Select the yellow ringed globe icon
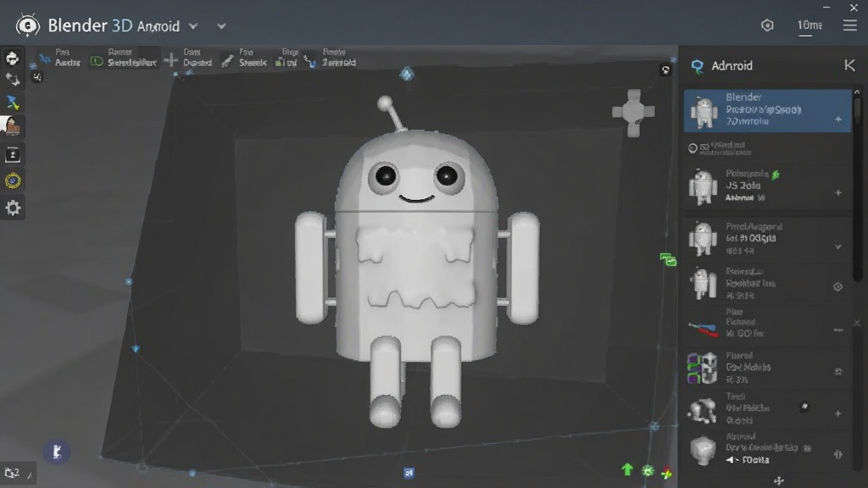 [13, 180]
